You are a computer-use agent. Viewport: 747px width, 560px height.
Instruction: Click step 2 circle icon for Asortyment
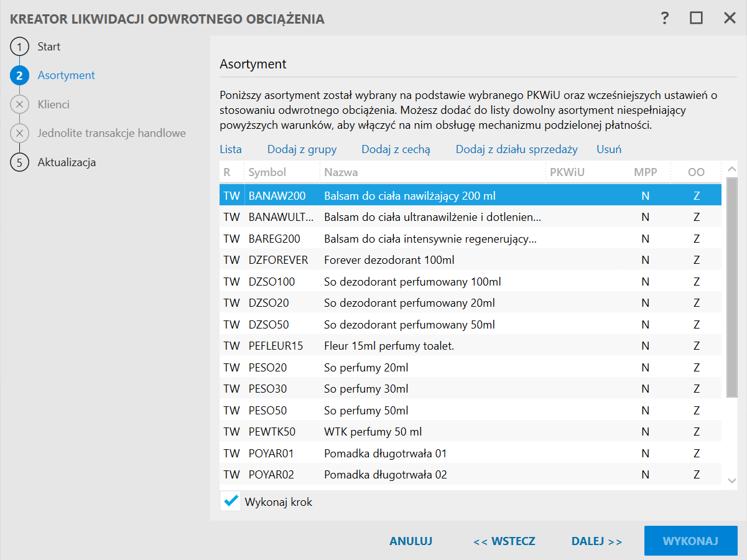point(20,76)
